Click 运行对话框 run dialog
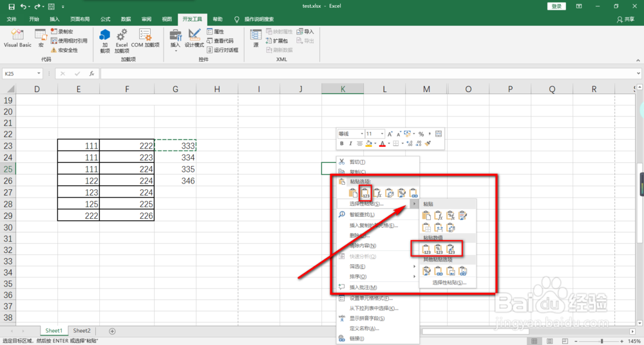 pos(223,50)
